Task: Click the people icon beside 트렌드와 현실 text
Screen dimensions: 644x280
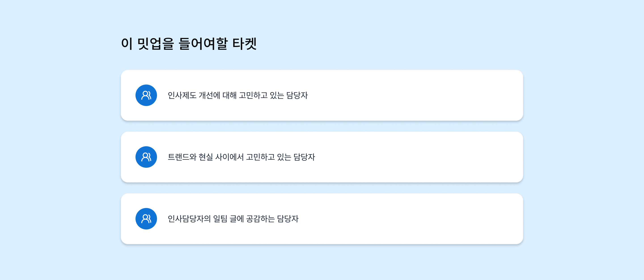Action: point(146,157)
